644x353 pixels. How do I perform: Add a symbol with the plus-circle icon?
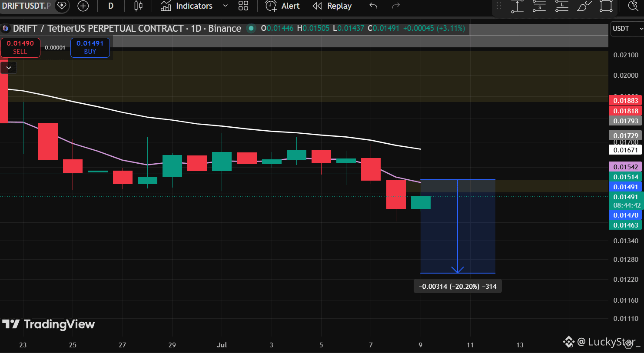coord(83,6)
